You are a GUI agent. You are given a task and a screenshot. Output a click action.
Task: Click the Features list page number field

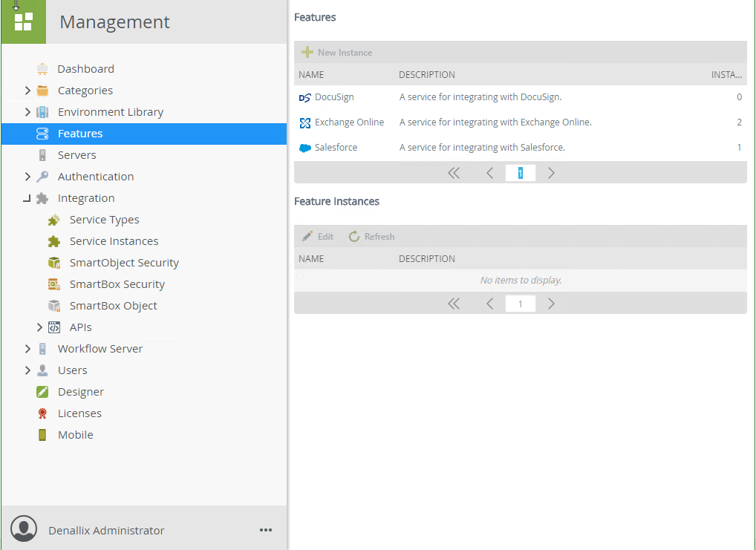pyautogui.click(x=521, y=173)
